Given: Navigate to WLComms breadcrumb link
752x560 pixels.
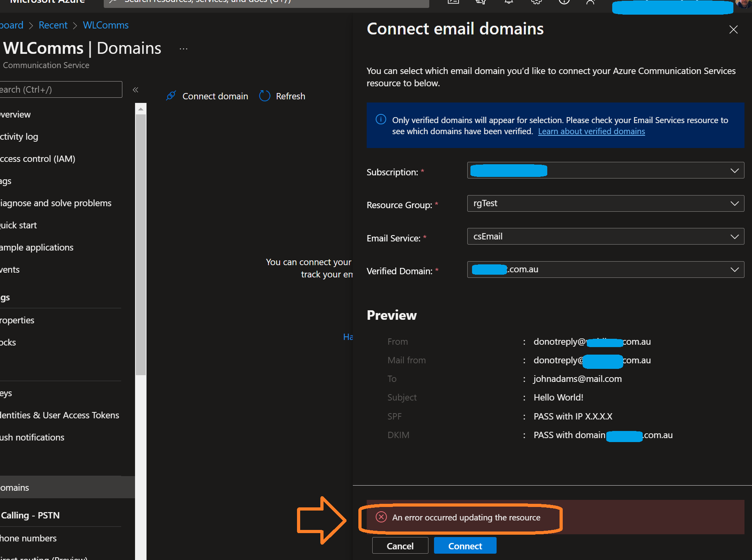Looking at the screenshot, I should pyautogui.click(x=106, y=25).
